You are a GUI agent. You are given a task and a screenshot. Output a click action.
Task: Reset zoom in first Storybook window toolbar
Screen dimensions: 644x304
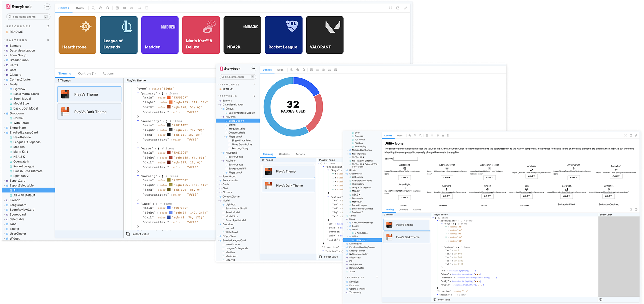[x=108, y=8]
